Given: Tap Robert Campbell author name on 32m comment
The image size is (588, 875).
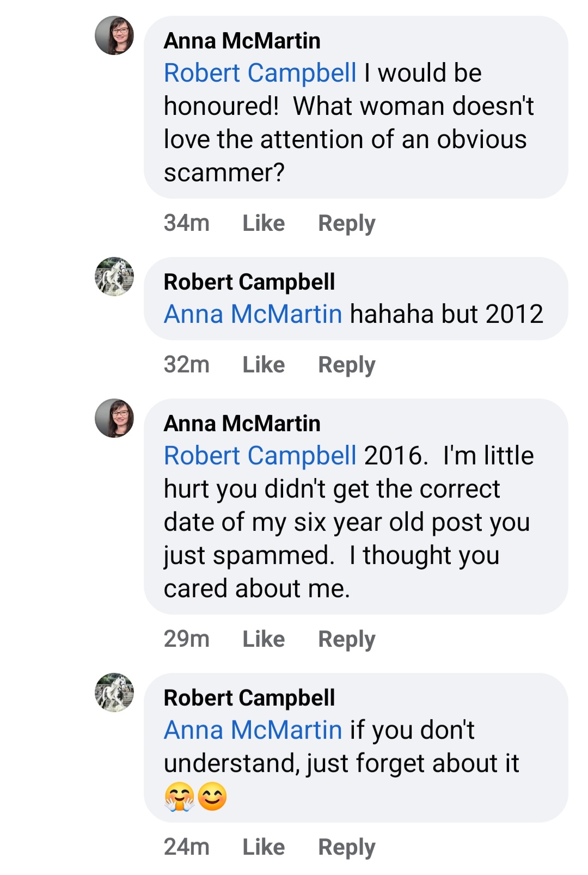Looking at the screenshot, I should 249,282.
